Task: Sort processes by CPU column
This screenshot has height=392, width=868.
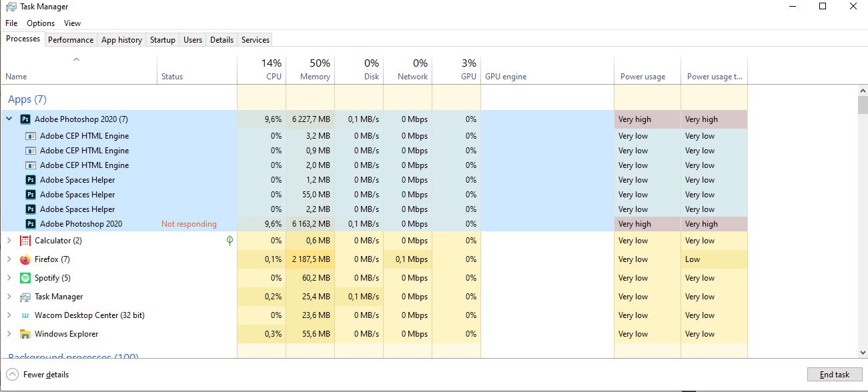Action: point(262,70)
